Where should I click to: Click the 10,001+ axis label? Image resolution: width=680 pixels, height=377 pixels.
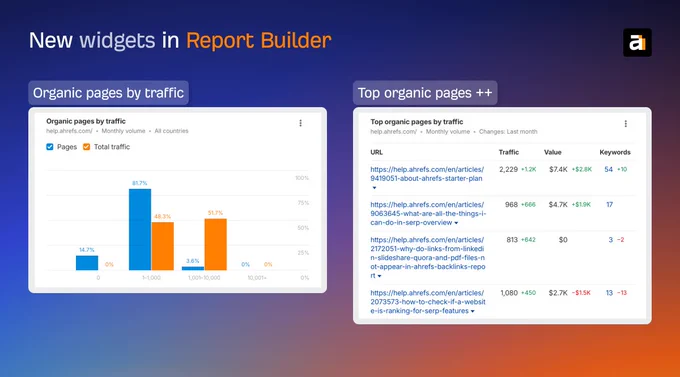click(257, 278)
